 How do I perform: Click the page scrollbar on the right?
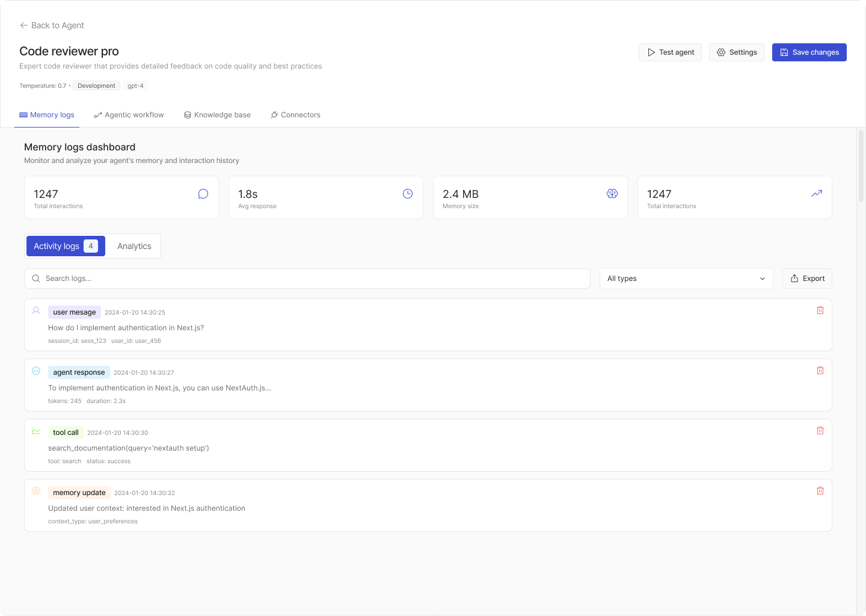click(x=861, y=165)
